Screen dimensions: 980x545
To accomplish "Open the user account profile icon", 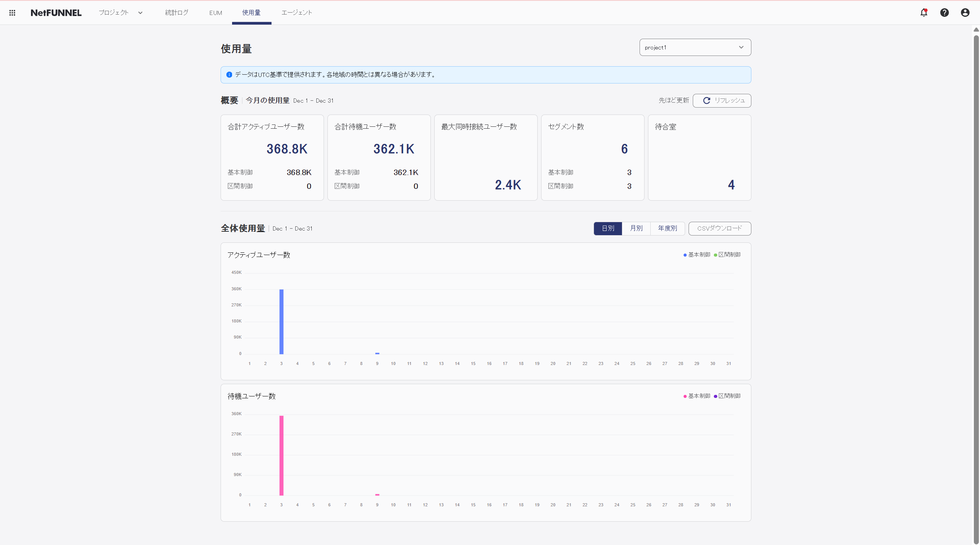I will tap(965, 13).
